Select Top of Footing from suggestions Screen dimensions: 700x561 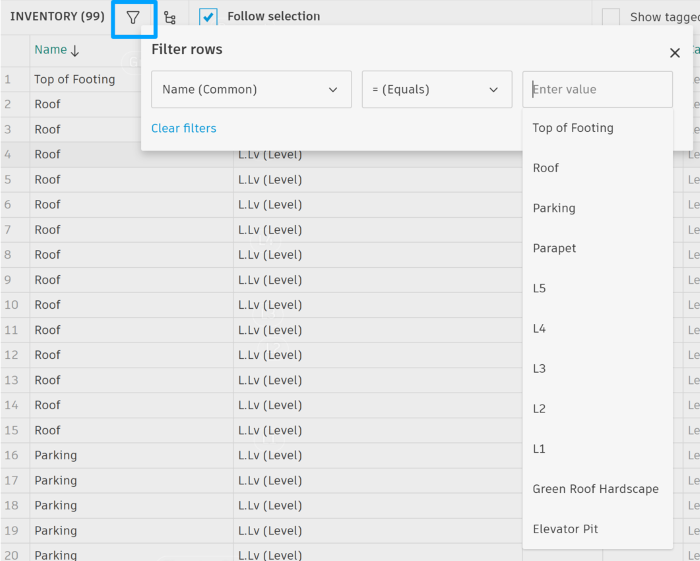click(x=573, y=128)
